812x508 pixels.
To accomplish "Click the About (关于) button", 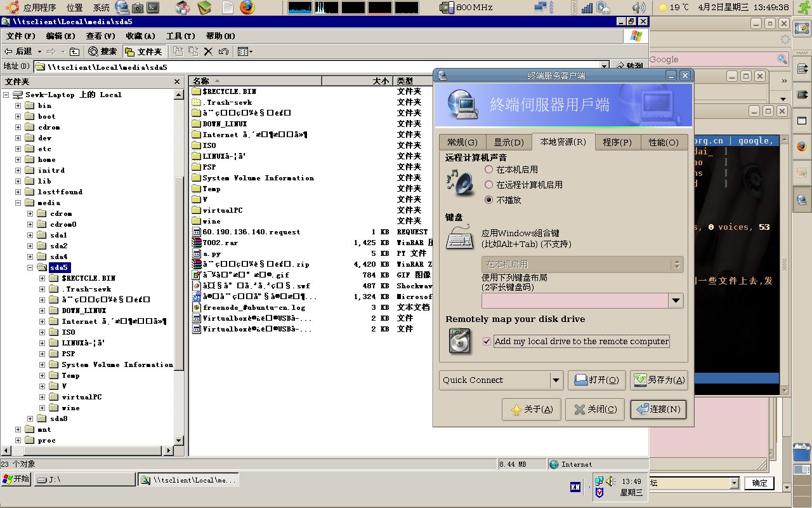I will pos(532,409).
